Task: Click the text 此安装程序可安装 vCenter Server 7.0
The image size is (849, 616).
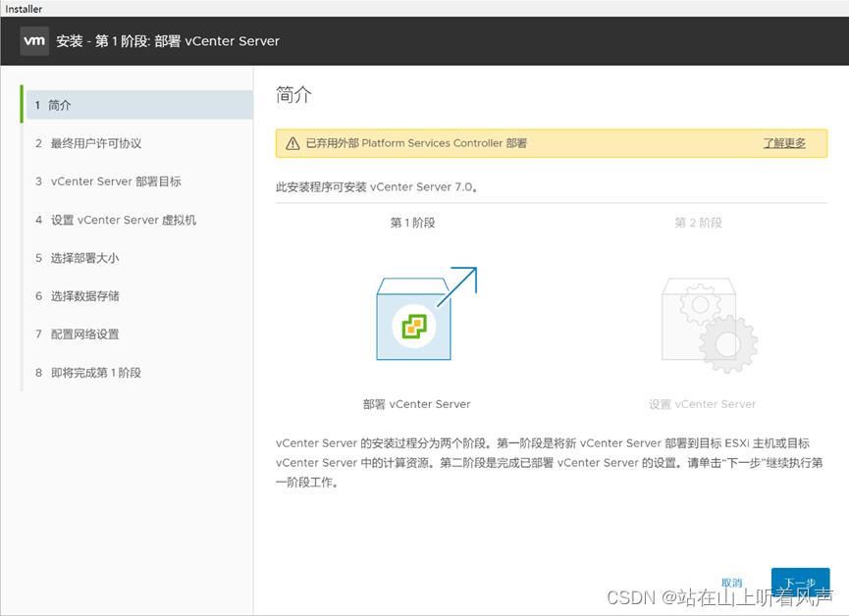Action: [377, 187]
